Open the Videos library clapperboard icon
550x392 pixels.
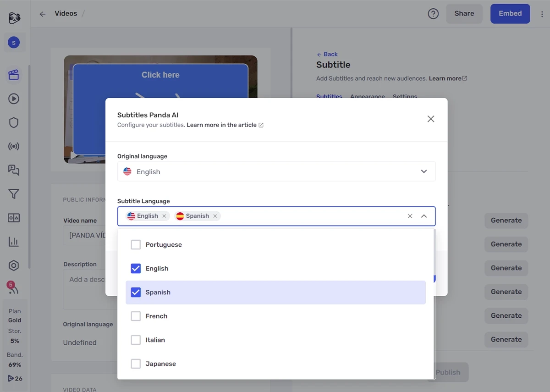click(14, 75)
